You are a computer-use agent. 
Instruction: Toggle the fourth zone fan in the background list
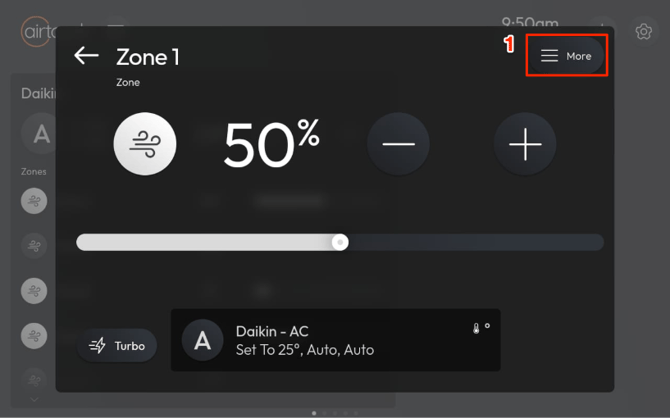(34, 335)
